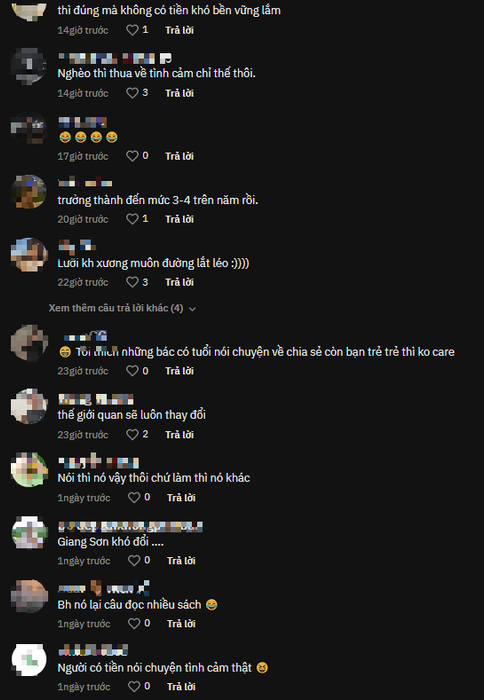This screenshot has width=484, height=700.
Task: Open username above "Giang Sơn khó đổi"
Action: click(x=130, y=527)
